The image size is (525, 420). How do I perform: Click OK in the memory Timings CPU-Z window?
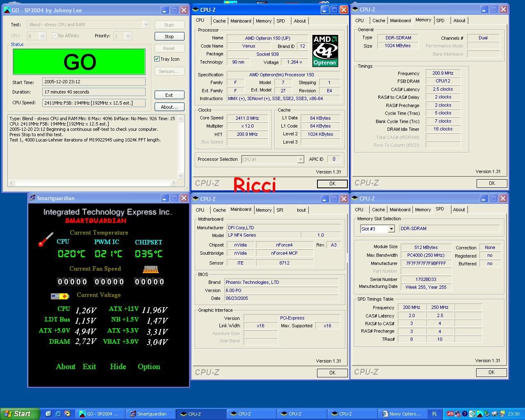(x=492, y=183)
